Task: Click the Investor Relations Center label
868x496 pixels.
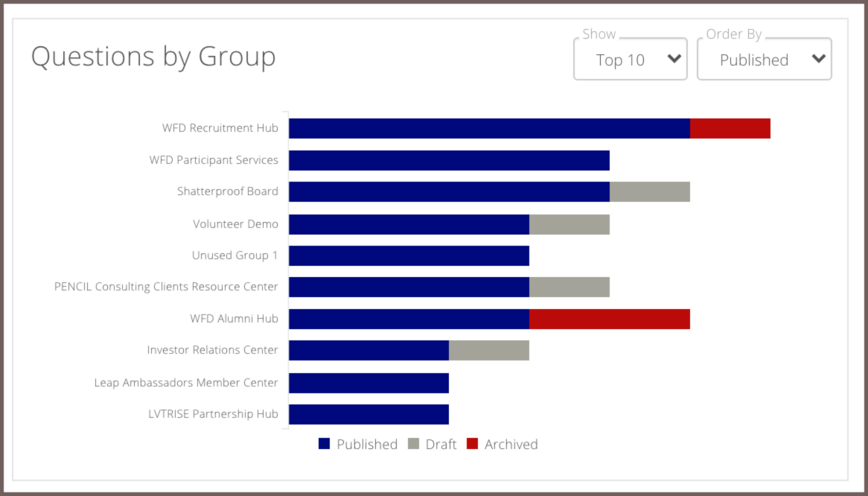Action: click(213, 350)
